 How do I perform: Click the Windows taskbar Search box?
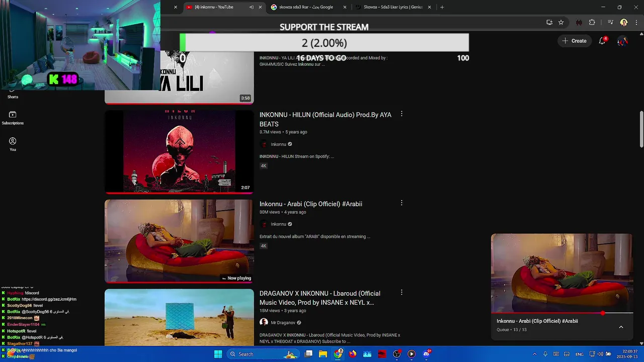262,354
